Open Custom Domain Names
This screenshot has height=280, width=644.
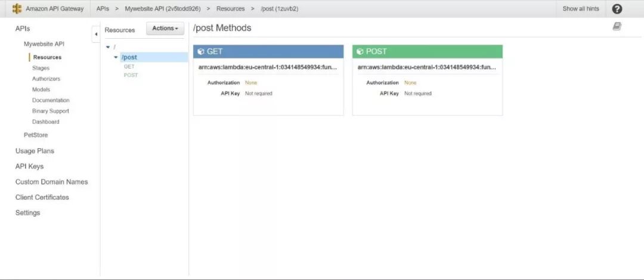pyautogui.click(x=51, y=182)
